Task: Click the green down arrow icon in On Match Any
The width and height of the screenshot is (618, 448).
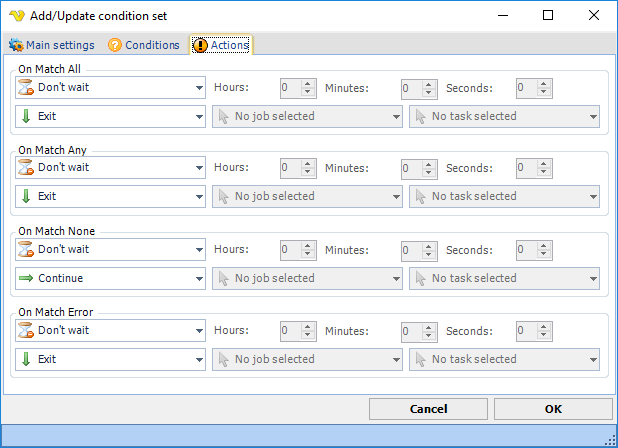Action: pyautogui.click(x=26, y=196)
